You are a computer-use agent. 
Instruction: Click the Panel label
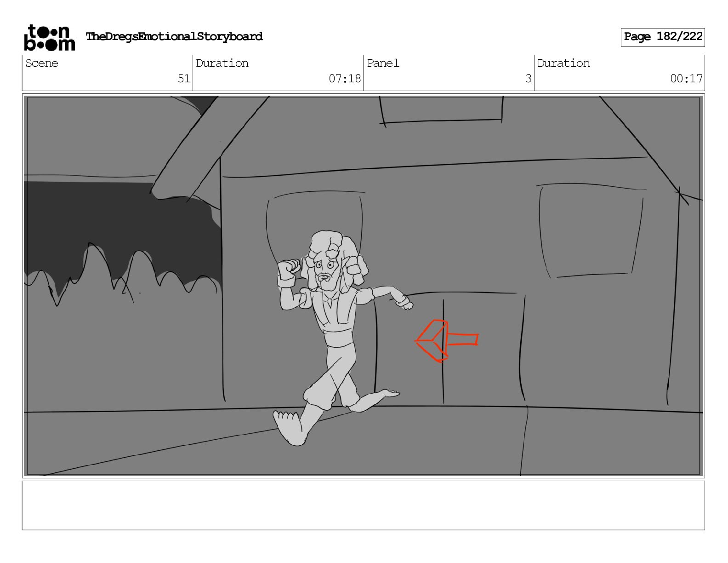click(x=383, y=63)
